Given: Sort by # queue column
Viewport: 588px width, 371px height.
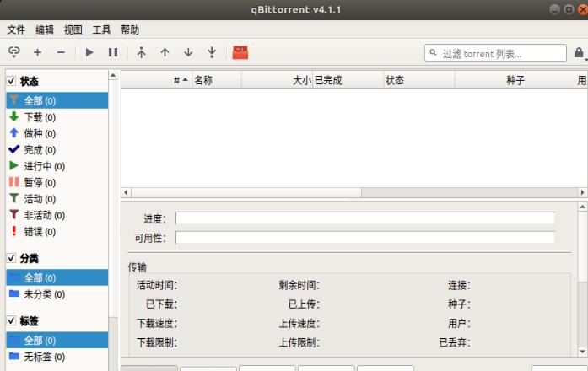Looking at the screenshot, I should 157,80.
